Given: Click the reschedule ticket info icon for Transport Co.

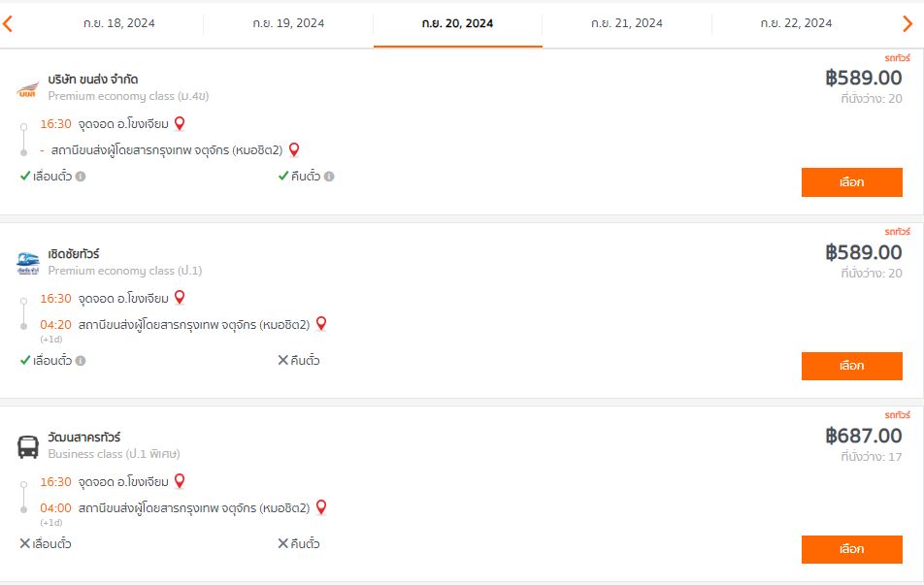Looking at the screenshot, I should (x=81, y=177).
